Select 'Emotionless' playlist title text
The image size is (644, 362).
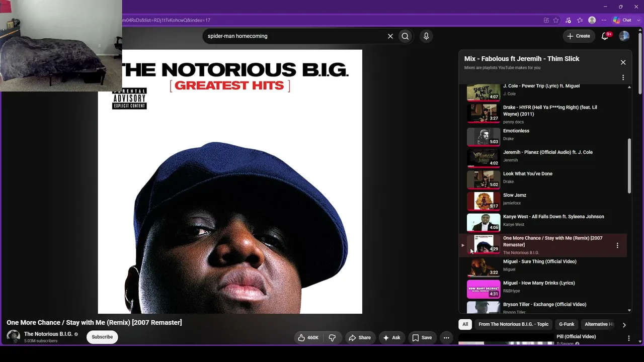coord(516,131)
